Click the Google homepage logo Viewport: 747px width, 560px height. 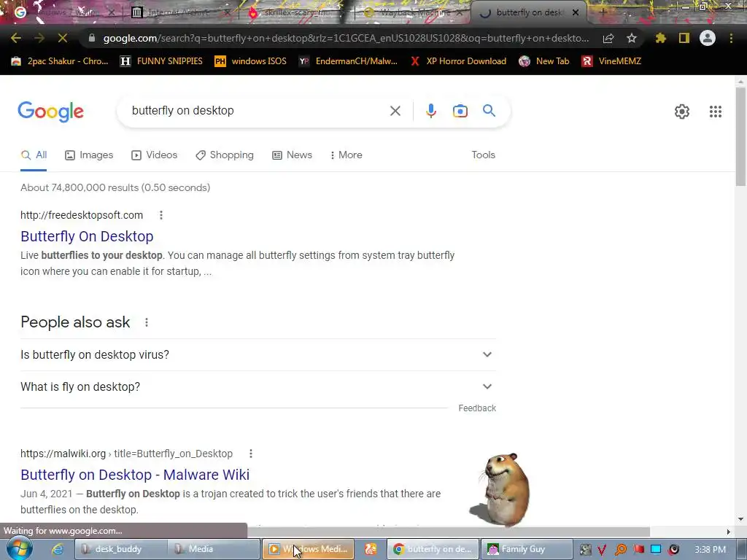50,112
